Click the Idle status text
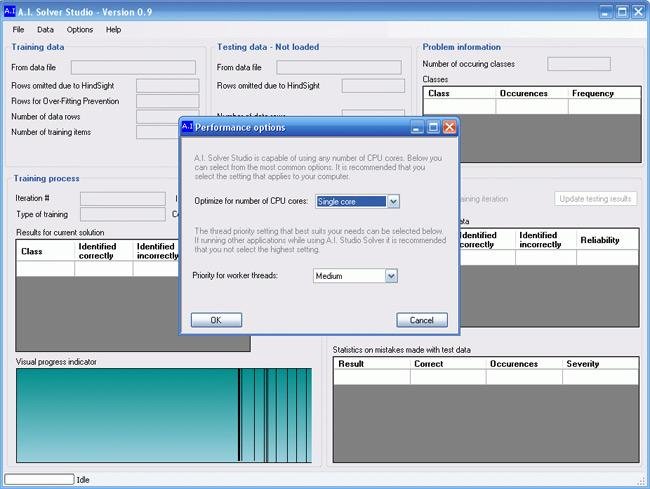This screenshot has height=489, width=650. tap(83, 480)
